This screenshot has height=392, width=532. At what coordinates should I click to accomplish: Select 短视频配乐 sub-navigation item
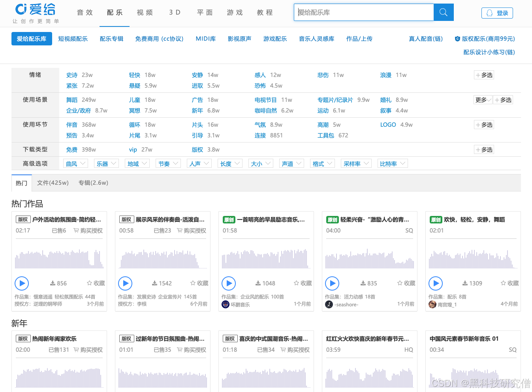click(x=73, y=39)
